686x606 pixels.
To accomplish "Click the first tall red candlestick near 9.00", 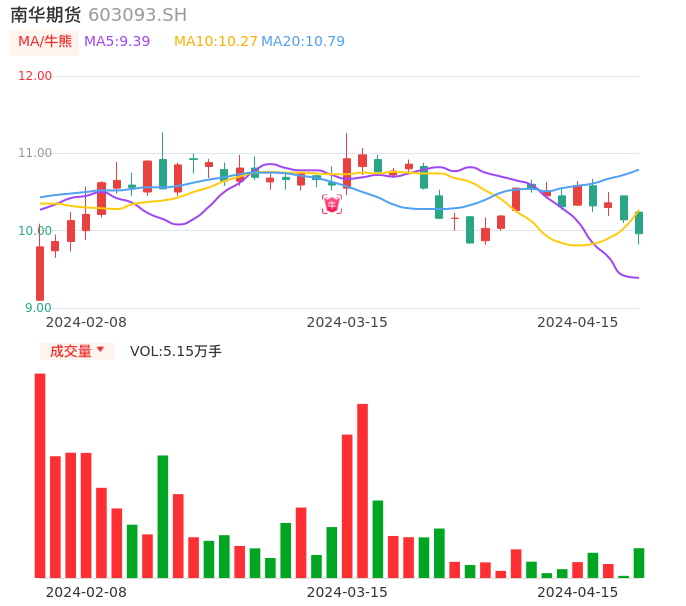I will (40, 273).
